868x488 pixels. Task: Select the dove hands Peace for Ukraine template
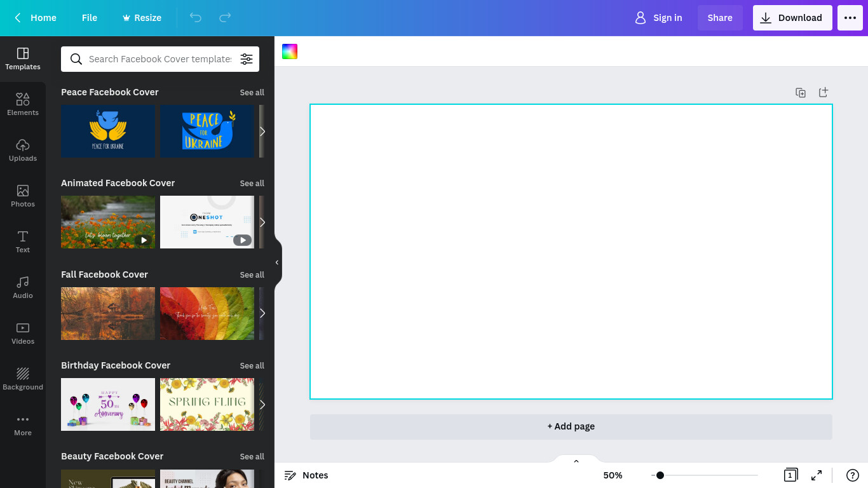pyautogui.click(x=108, y=132)
